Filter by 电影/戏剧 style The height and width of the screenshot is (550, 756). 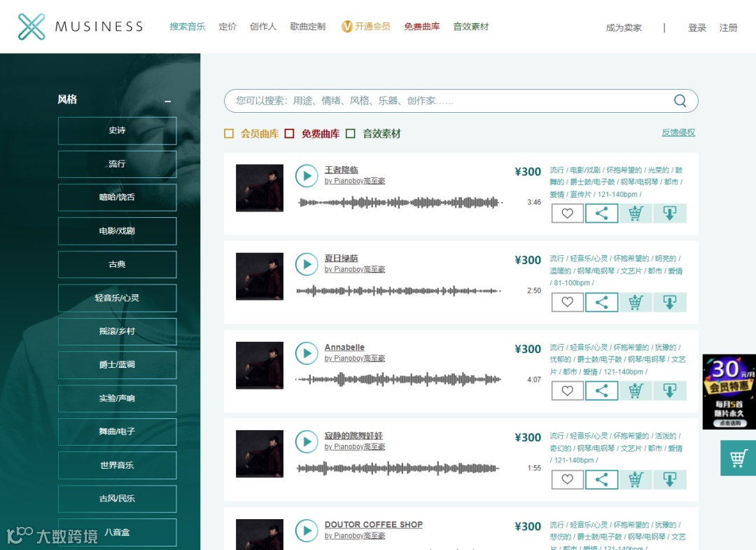117,231
